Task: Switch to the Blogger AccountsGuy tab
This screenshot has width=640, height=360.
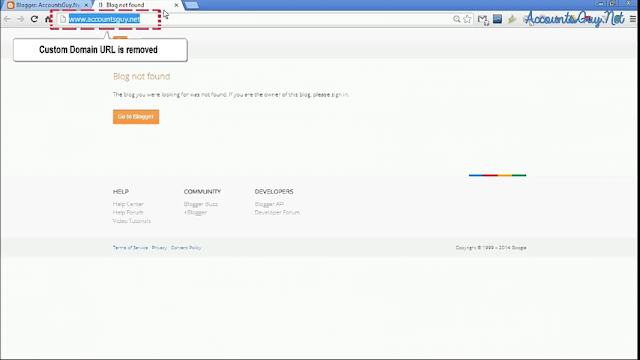Action: [47, 5]
